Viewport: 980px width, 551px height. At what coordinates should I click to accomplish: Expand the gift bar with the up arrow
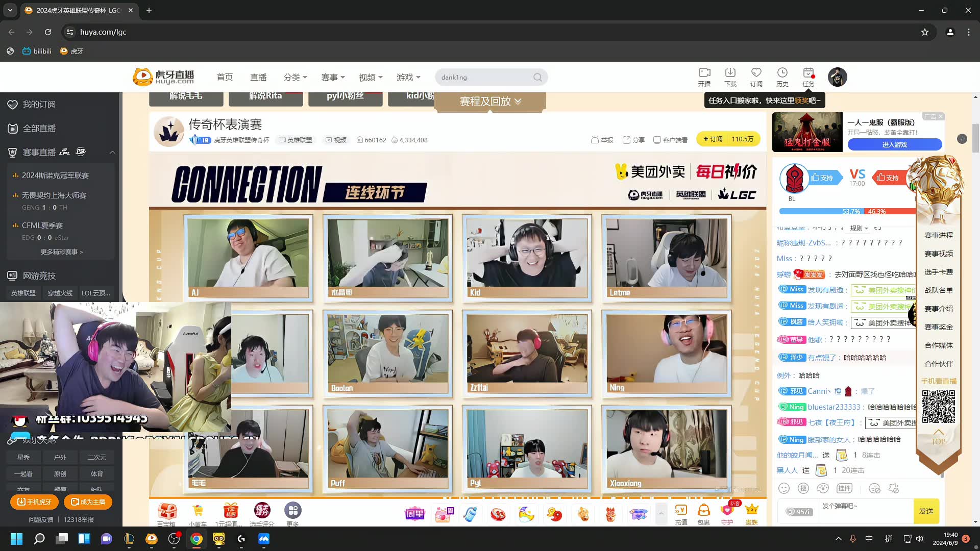point(661,514)
